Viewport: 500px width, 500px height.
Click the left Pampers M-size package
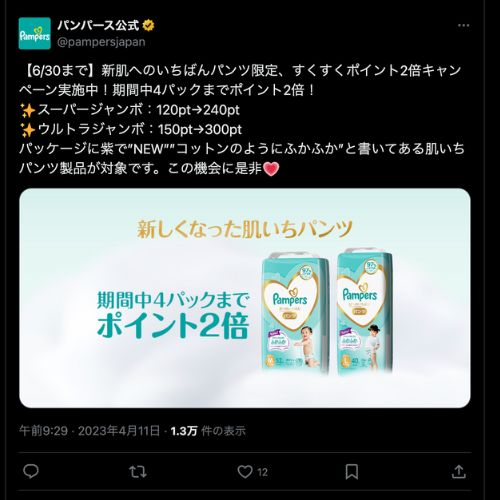point(296,313)
